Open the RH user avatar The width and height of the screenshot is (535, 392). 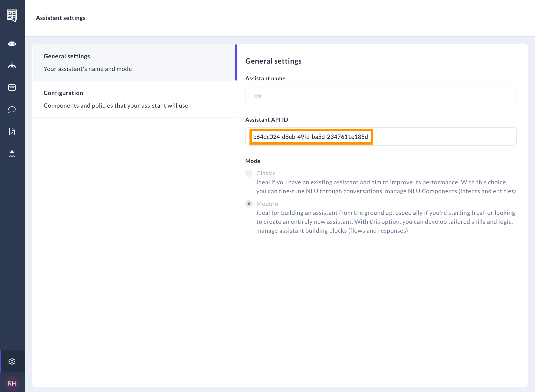12,384
